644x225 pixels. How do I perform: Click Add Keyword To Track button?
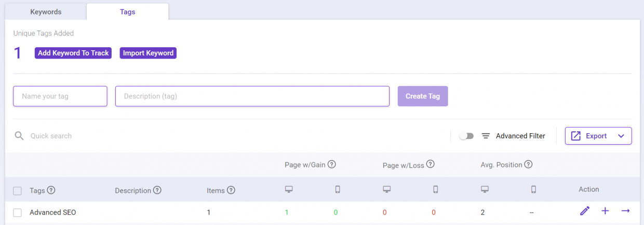pyautogui.click(x=73, y=53)
